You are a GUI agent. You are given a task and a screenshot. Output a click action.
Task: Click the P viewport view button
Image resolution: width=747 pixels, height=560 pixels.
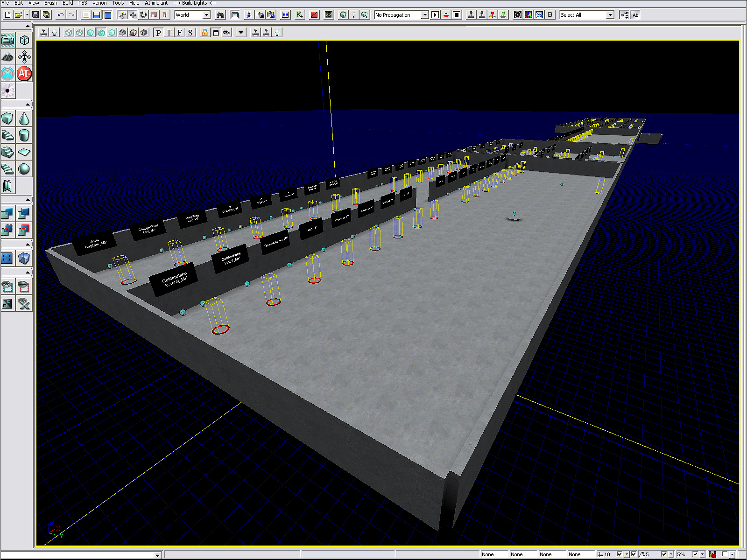point(159,33)
